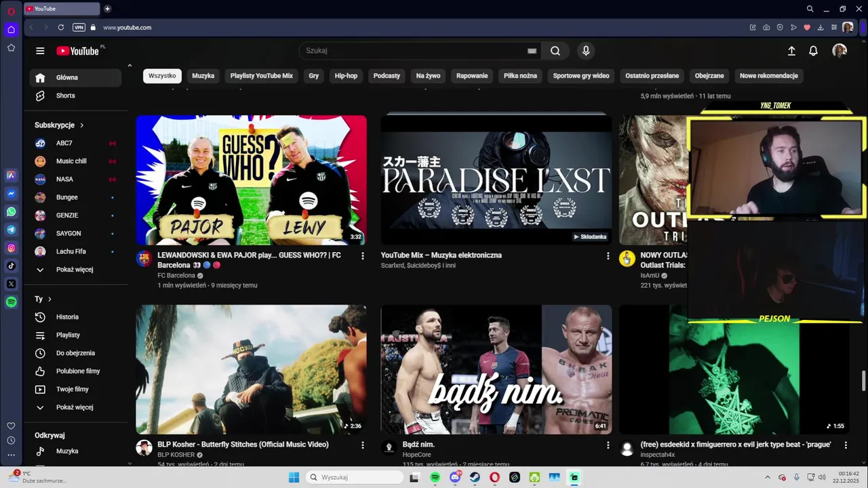Reload the page
This screenshot has height=488, width=868.
tap(61, 27)
